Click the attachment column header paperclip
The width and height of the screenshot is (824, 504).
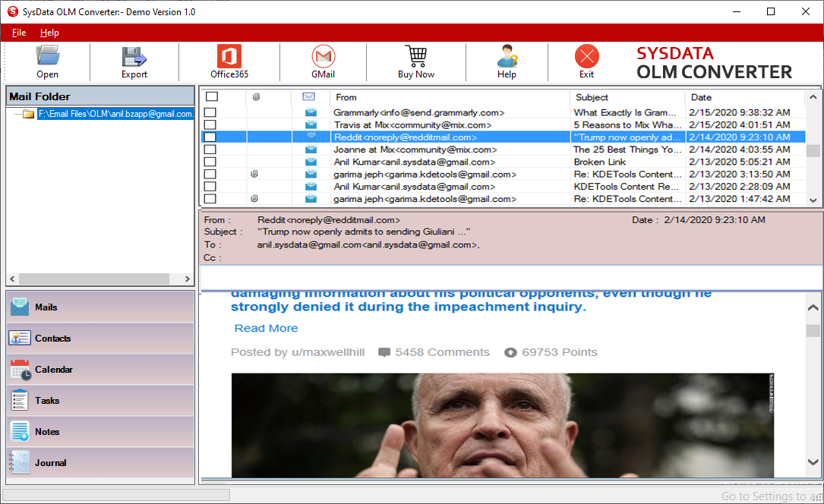(x=256, y=96)
